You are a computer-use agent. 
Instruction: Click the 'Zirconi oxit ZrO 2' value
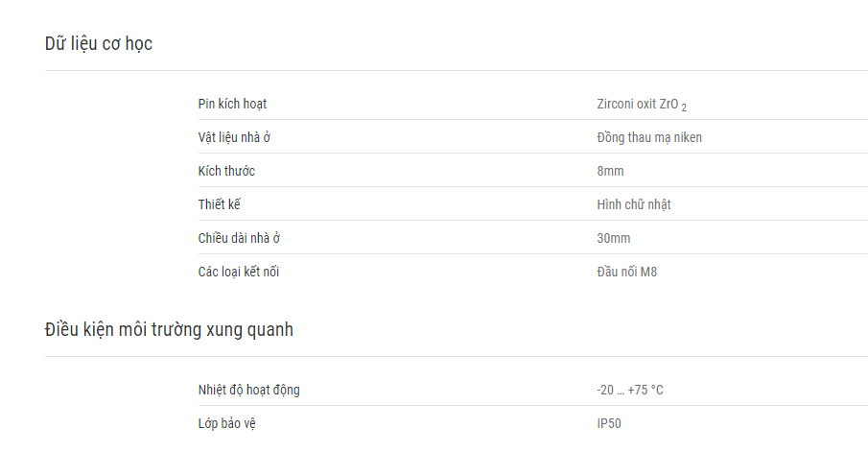[x=642, y=105]
